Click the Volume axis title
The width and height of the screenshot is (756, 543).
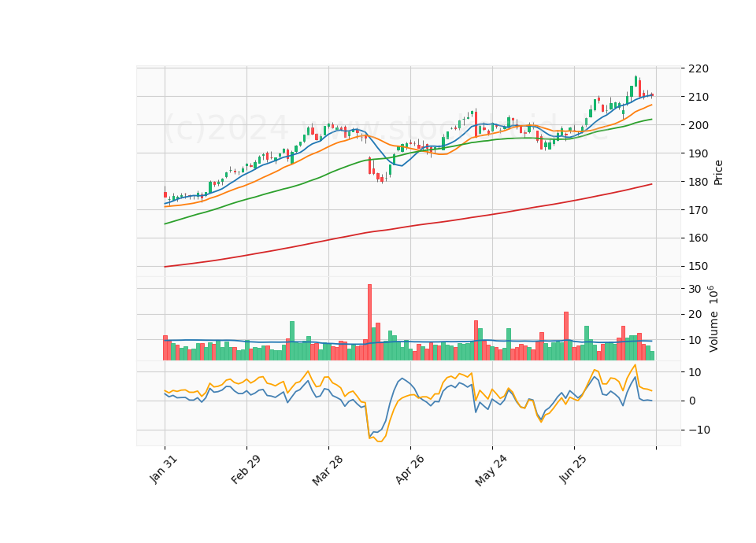(x=713, y=319)
